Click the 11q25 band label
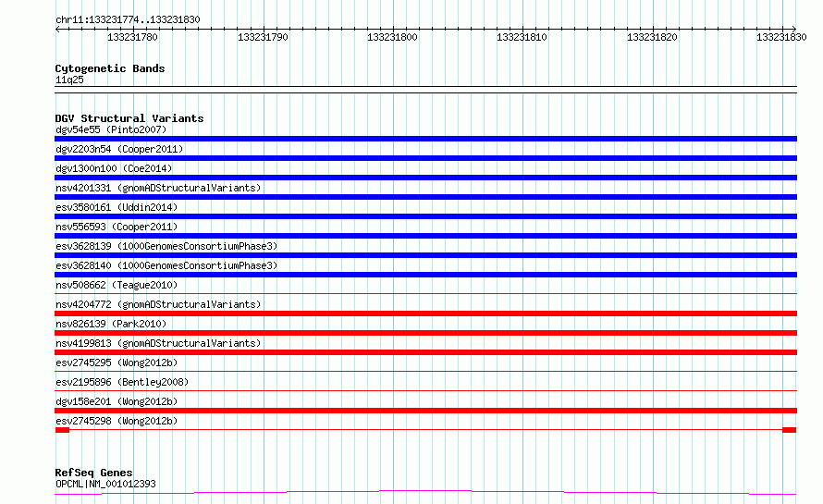 (69, 80)
